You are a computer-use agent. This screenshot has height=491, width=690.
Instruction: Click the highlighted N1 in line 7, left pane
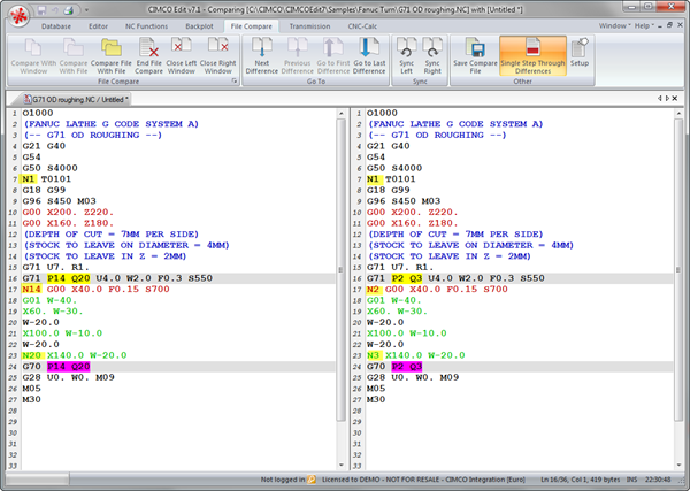click(x=28, y=180)
